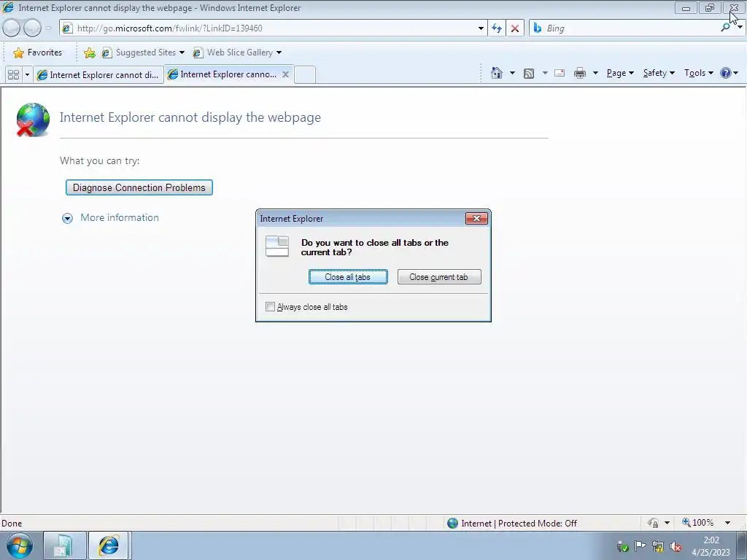The height and width of the screenshot is (560, 747).
Task: Close the active tab with its X
Action: [x=285, y=74]
